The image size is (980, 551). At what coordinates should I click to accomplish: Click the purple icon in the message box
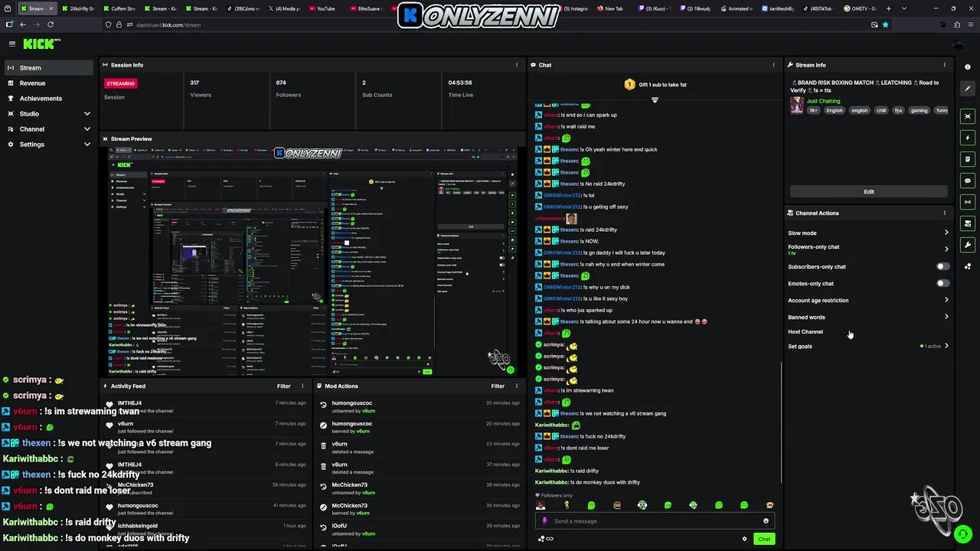point(544,521)
